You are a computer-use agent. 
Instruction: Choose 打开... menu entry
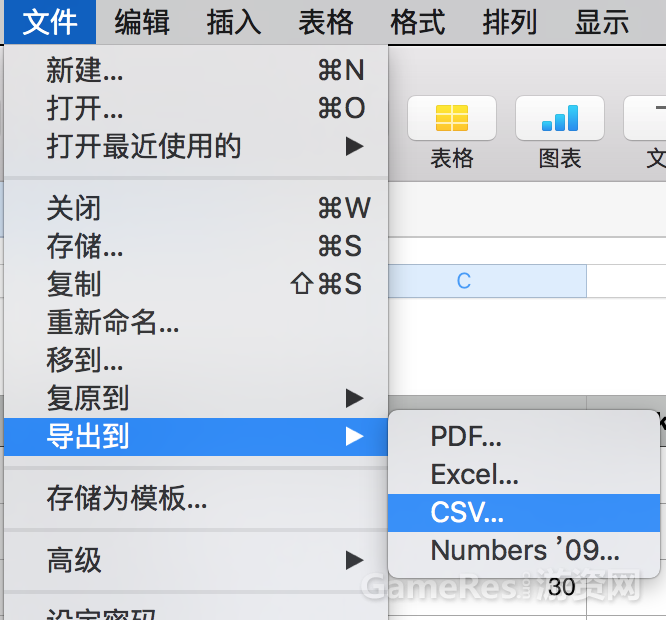coord(196,108)
